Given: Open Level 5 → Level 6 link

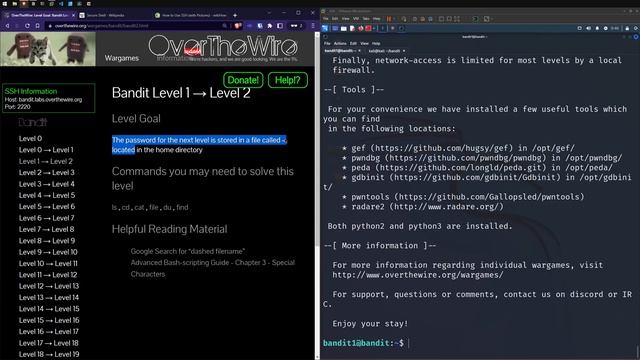Looking at the screenshot, I should point(47,207).
